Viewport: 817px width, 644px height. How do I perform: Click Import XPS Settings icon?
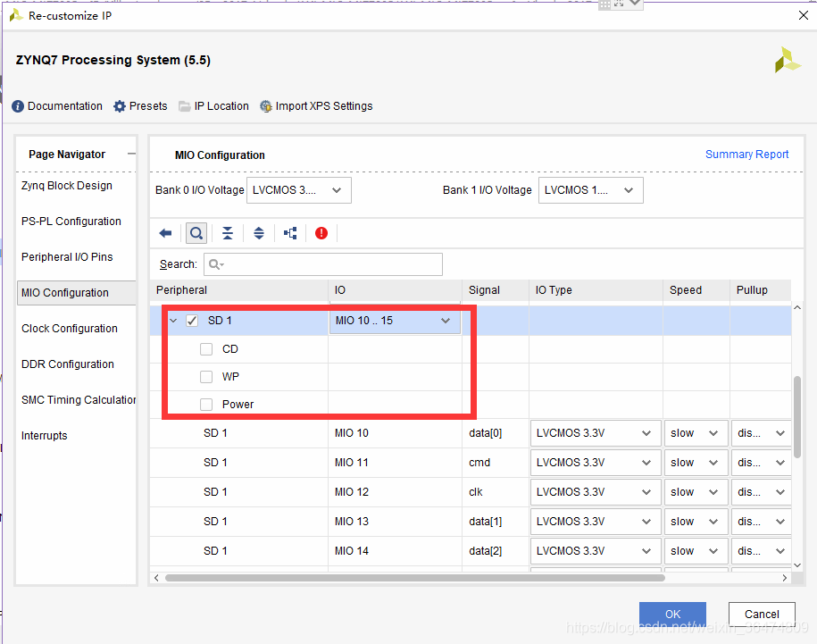pyautogui.click(x=266, y=106)
